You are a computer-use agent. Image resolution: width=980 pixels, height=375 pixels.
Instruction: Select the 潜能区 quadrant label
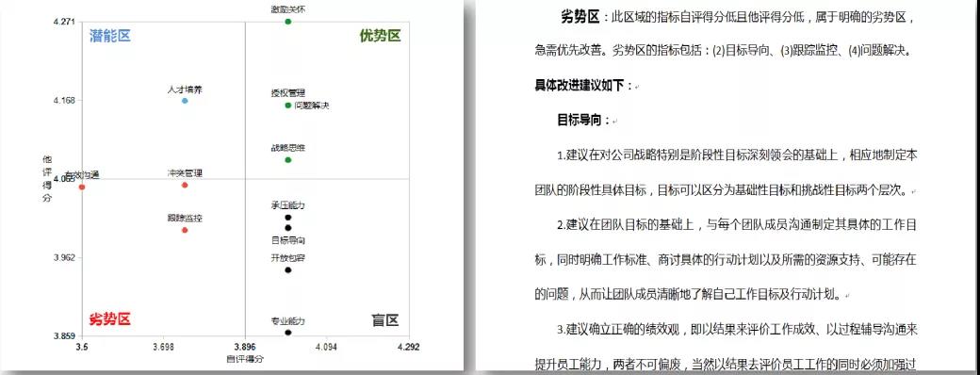tap(110, 36)
